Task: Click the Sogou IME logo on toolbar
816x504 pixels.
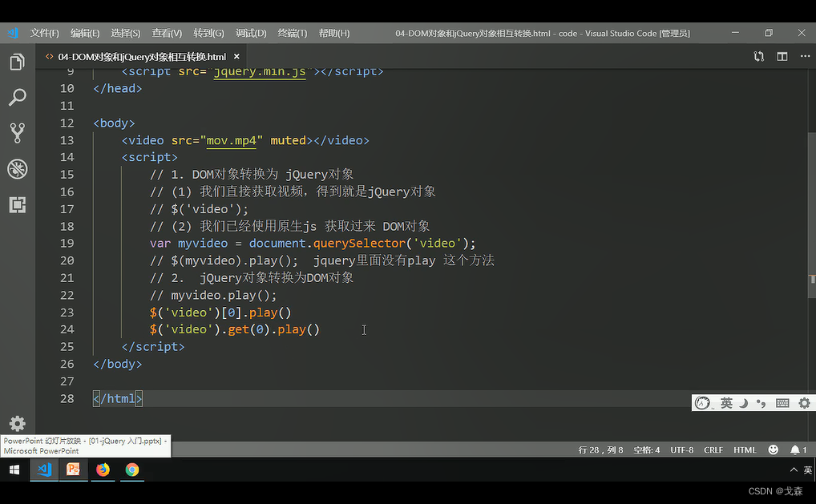Action: tap(702, 403)
